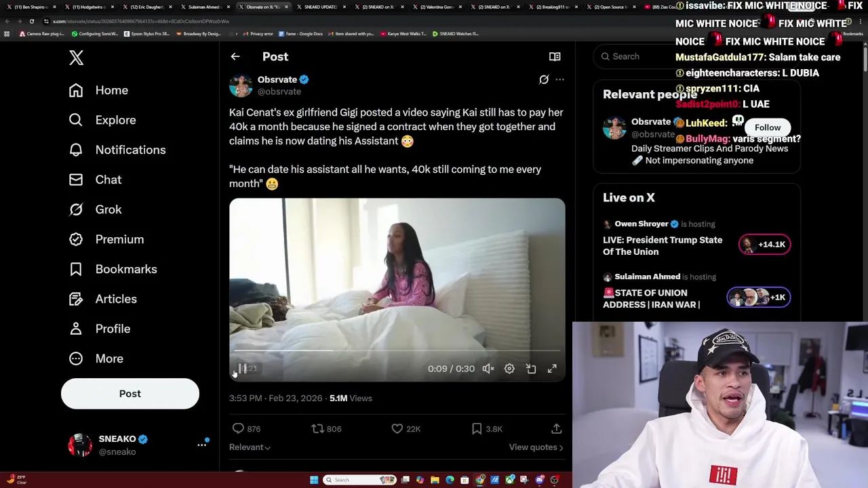
Task: Enter fullscreen on the video
Action: click(552, 369)
